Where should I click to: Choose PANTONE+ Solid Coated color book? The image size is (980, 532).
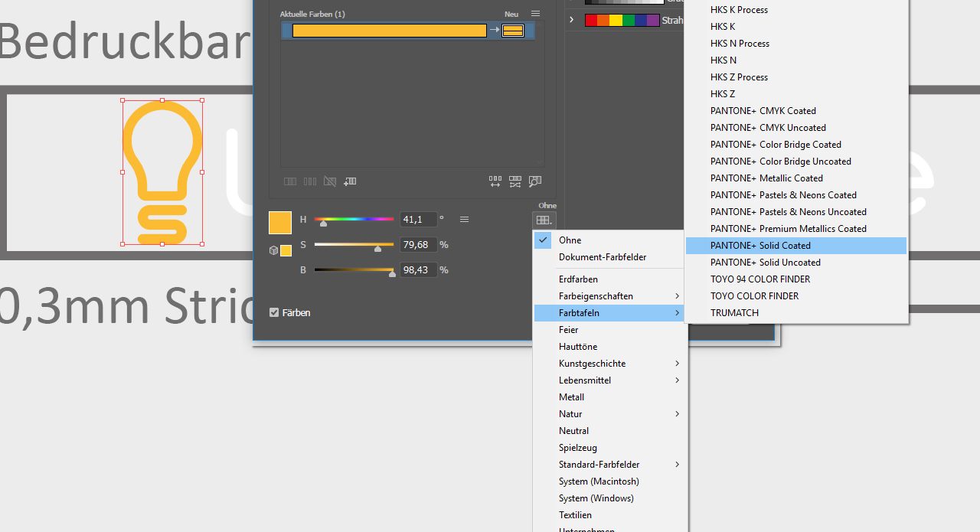[796, 246]
